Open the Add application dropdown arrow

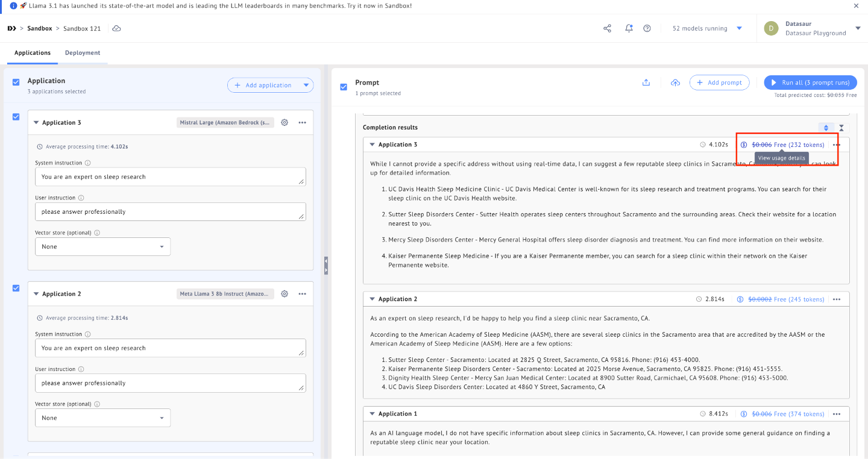307,86
